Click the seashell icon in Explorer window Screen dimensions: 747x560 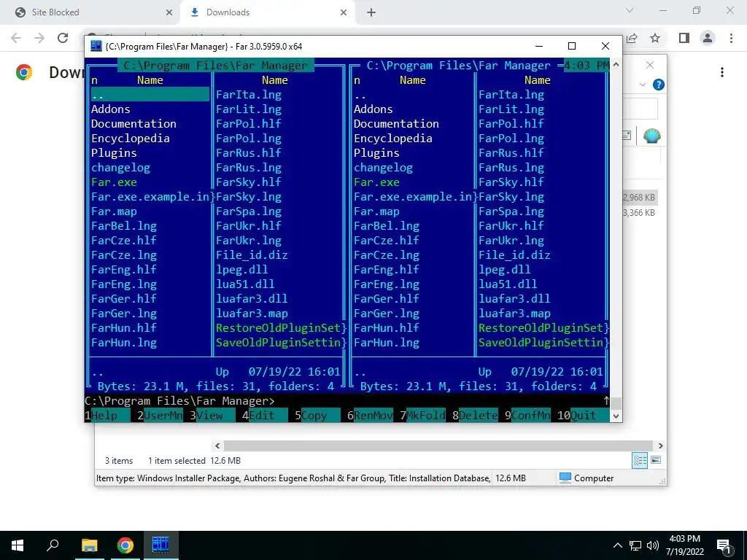[x=651, y=136]
